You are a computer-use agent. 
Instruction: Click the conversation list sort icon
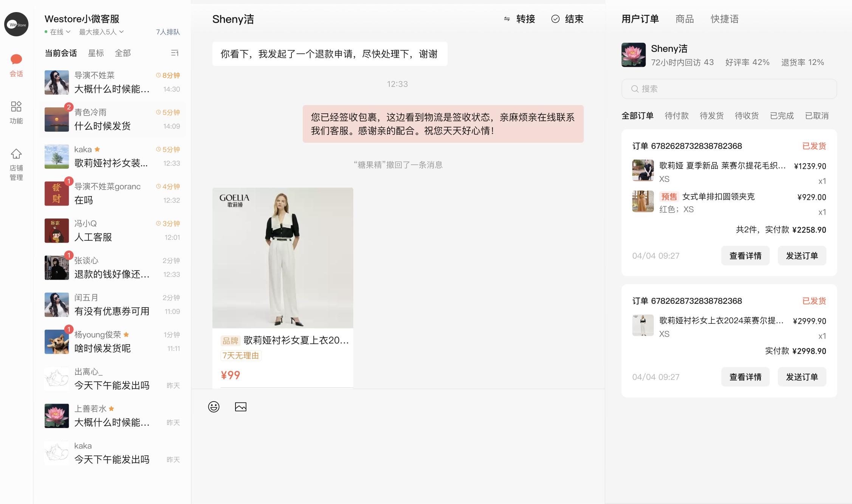click(x=175, y=53)
